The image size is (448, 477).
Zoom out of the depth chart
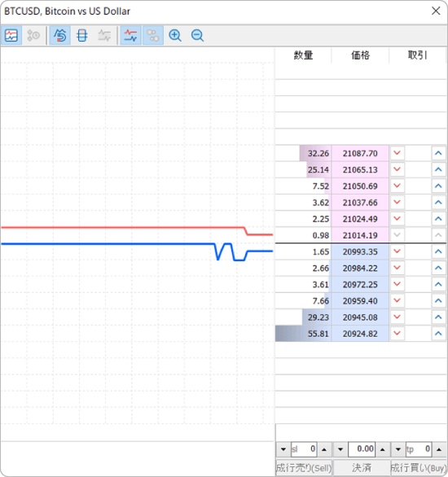click(197, 36)
